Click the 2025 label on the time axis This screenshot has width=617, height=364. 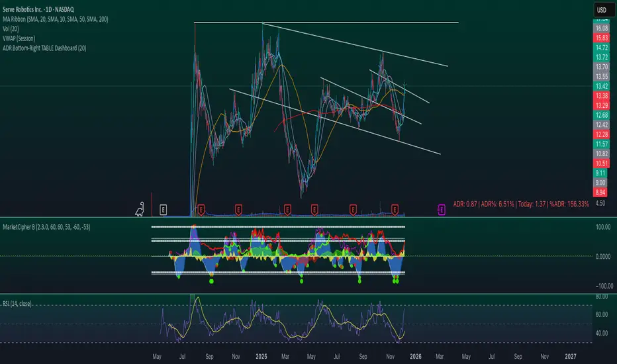point(261,357)
